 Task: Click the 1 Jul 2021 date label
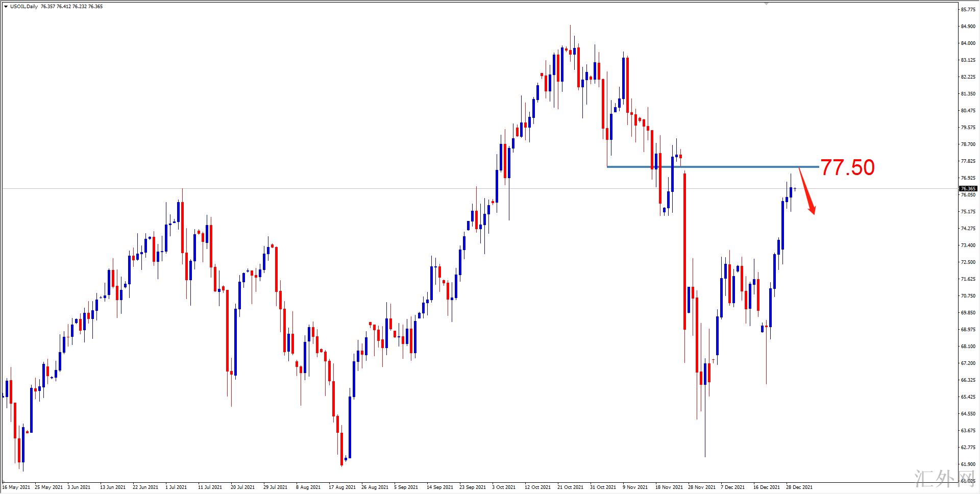click(x=176, y=487)
